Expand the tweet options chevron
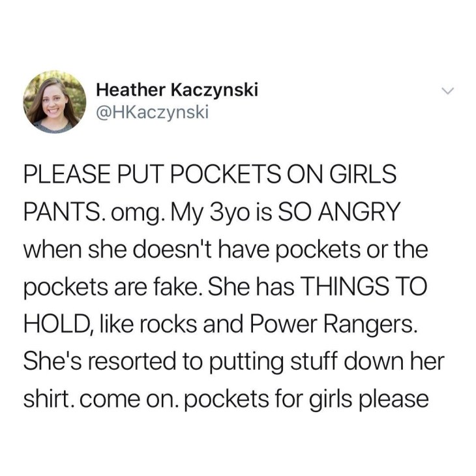Viewport: 476px width, 476px height. [447, 91]
